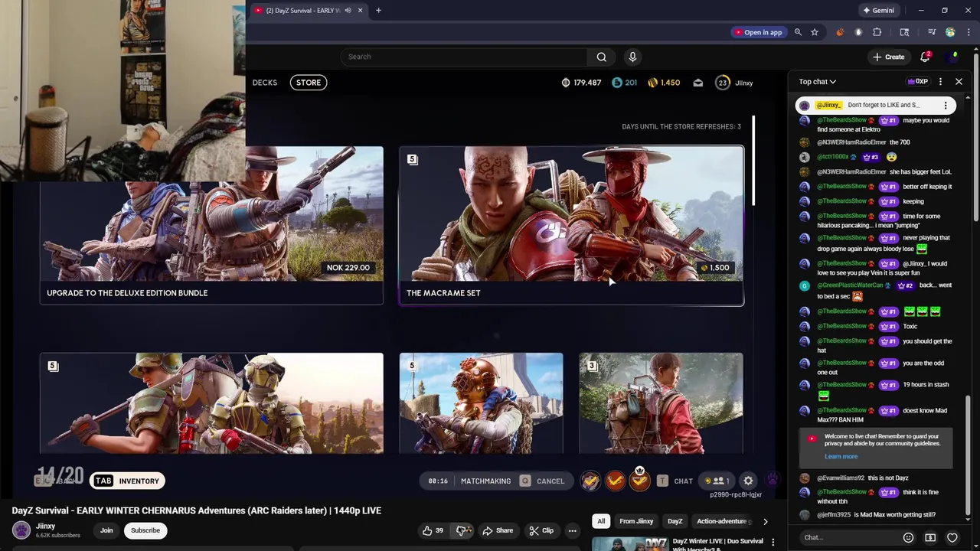Like the video, 39 likes

(x=433, y=530)
